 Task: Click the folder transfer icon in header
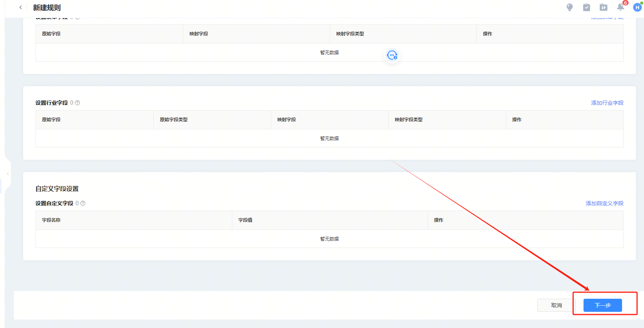(603, 7)
